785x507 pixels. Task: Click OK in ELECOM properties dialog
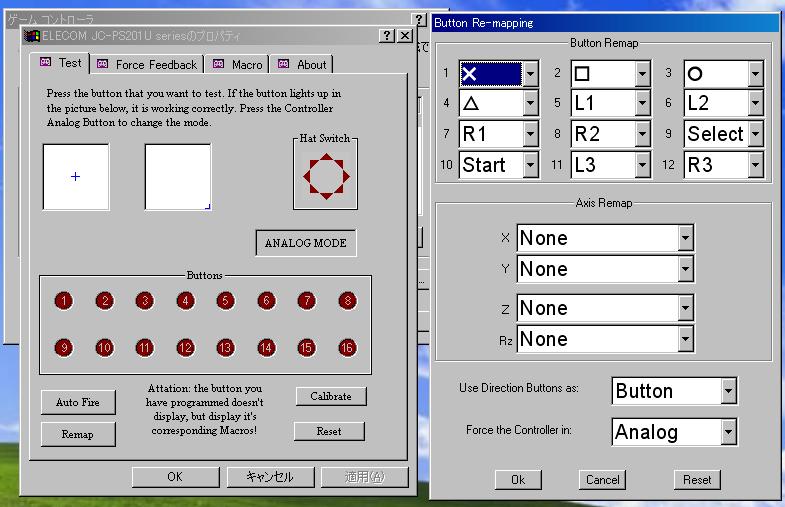175,477
